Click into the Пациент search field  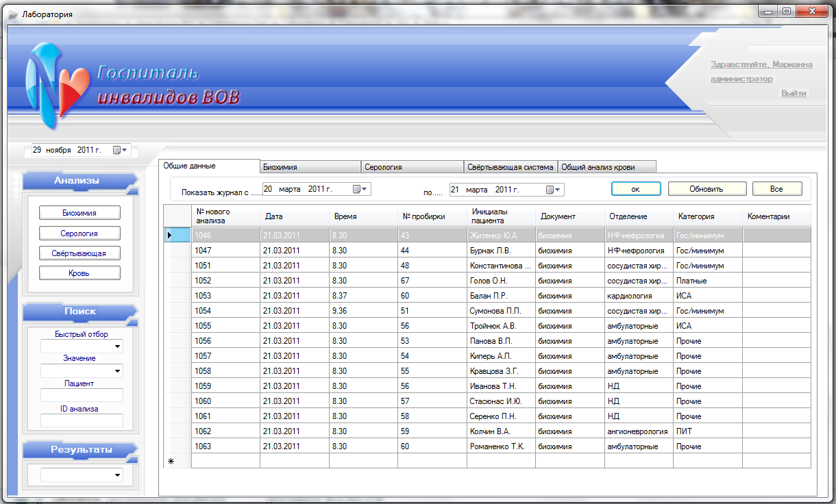point(82,395)
